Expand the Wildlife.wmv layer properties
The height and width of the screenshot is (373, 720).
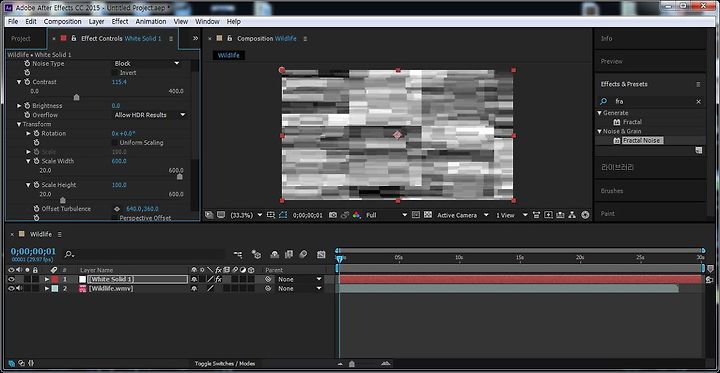coord(46,288)
